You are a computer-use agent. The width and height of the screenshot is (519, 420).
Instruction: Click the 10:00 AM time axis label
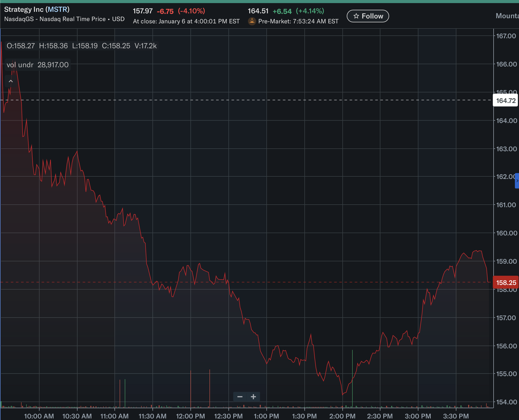click(x=39, y=416)
